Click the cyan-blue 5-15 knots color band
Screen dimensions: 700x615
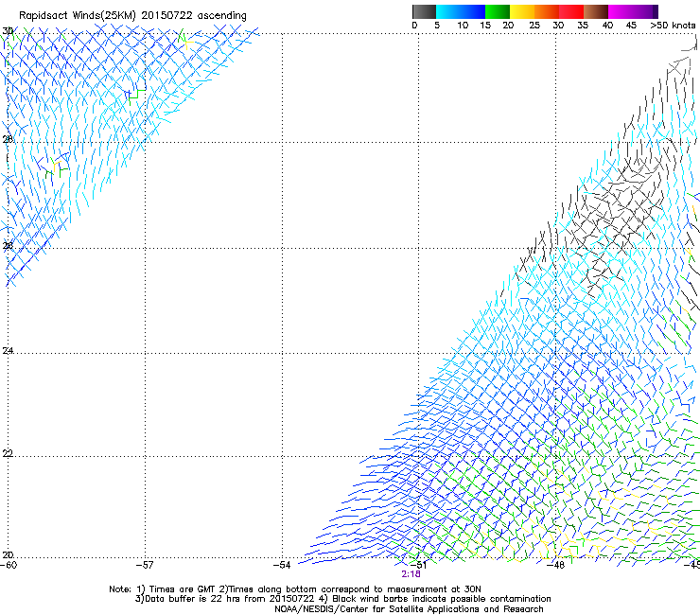point(461,11)
